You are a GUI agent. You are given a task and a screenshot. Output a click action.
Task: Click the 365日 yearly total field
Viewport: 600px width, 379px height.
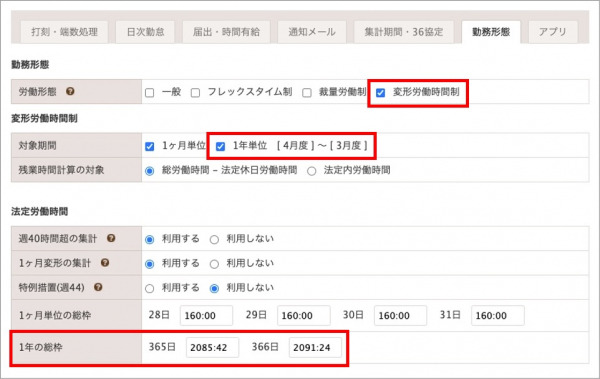click(x=212, y=348)
